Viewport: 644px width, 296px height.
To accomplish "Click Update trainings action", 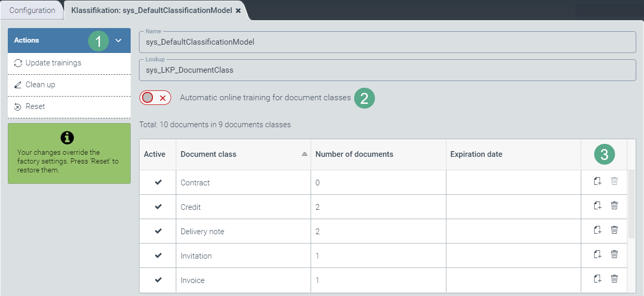I will coord(53,63).
